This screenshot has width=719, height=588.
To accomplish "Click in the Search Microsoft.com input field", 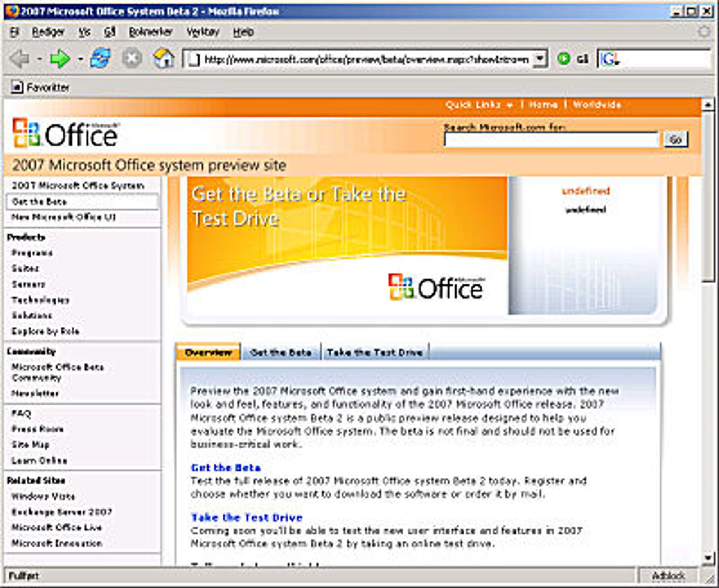I will point(551,140).
